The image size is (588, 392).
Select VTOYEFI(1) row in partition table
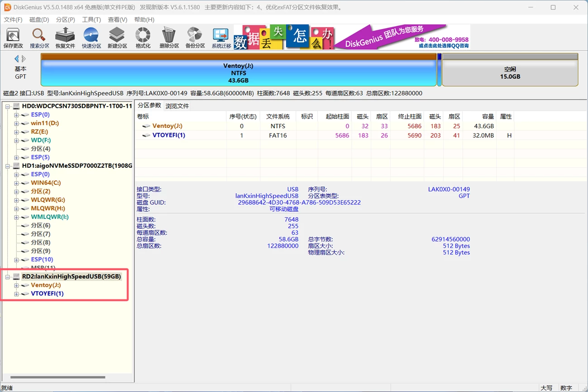coord(168,136)
